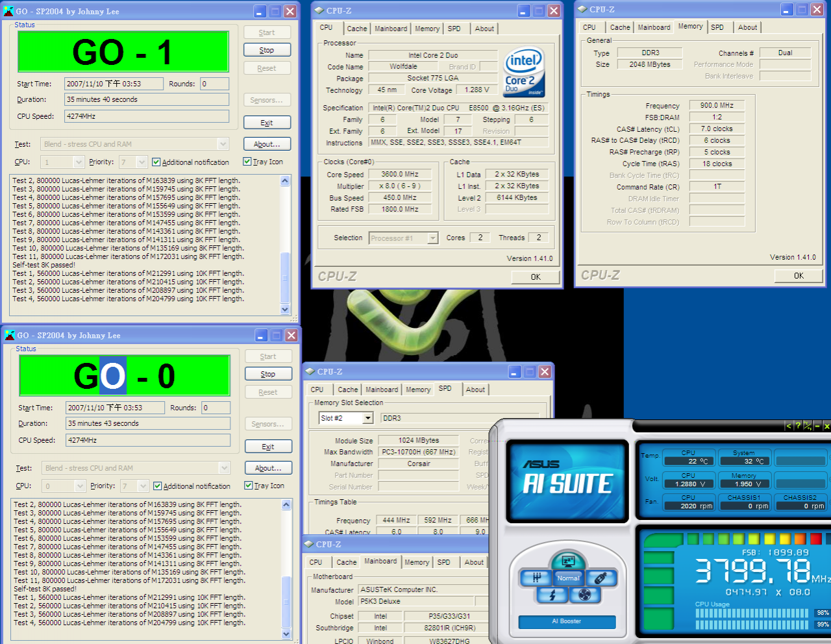
Task: Toggle Tray Icon checkbox in GO - 0 window
Action: tap(249, 485)
